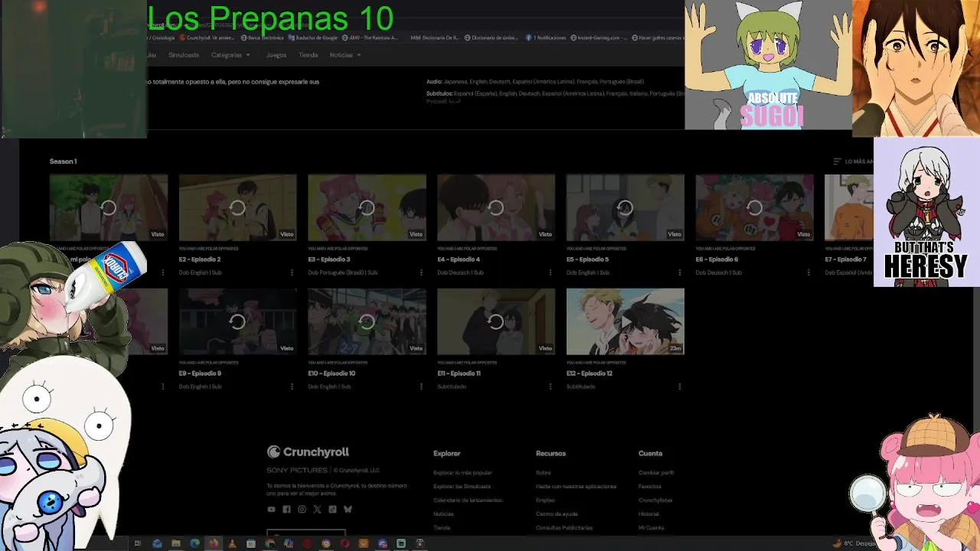
Task: Click the Crunchyroll logo in footer
Action: (x=308, y=452)
